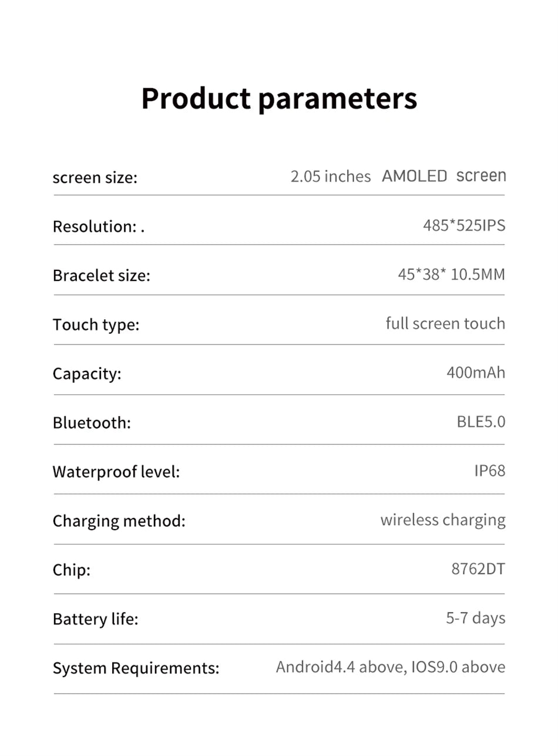The height and width of the screenshot is (756, 558).
Task: Click the "45*38* 10.5MM" value
Action: coord(451,275)
